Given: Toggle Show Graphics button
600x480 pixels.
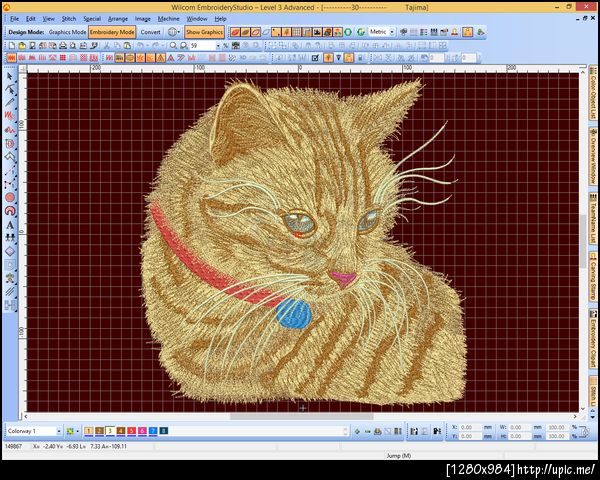Looking at the screenshot, I should 204,32.
